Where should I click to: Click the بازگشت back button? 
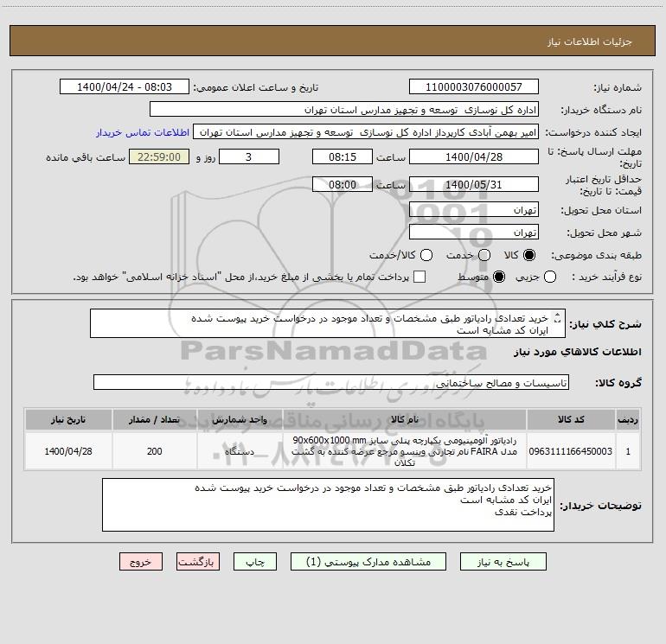198,562
